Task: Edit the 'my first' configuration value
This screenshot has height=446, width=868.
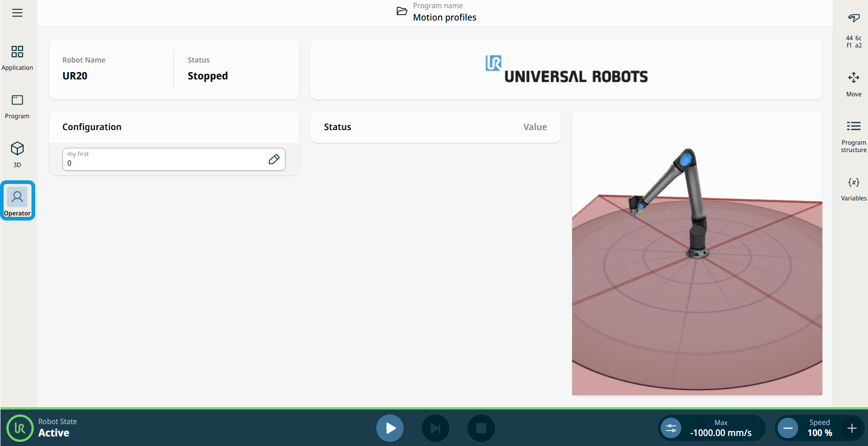Action: [274, 159]
